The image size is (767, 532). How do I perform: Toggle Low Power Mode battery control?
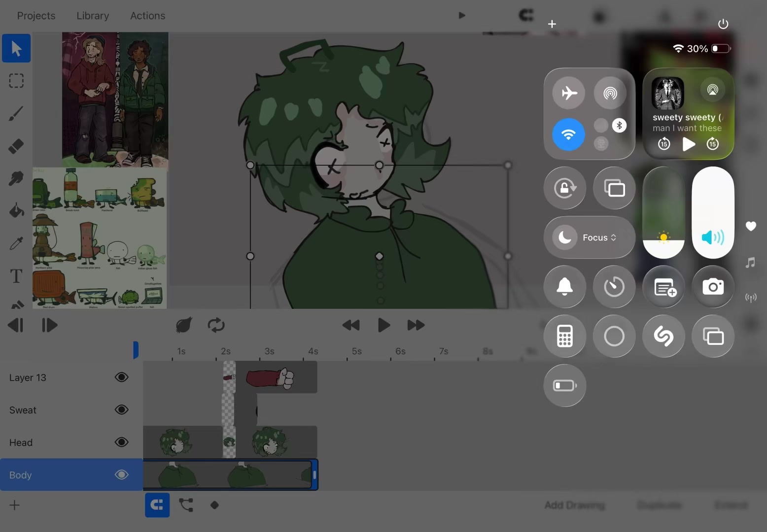coord(565,385)
